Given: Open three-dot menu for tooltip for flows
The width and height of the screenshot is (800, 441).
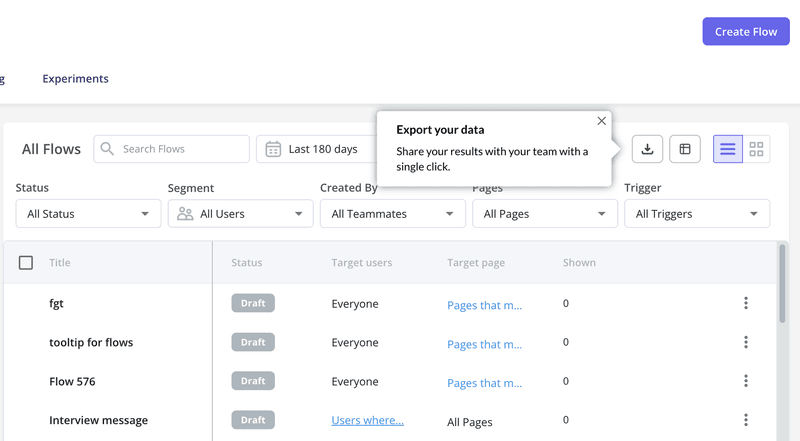Looking at the screenshot, I should click(745, 342).
